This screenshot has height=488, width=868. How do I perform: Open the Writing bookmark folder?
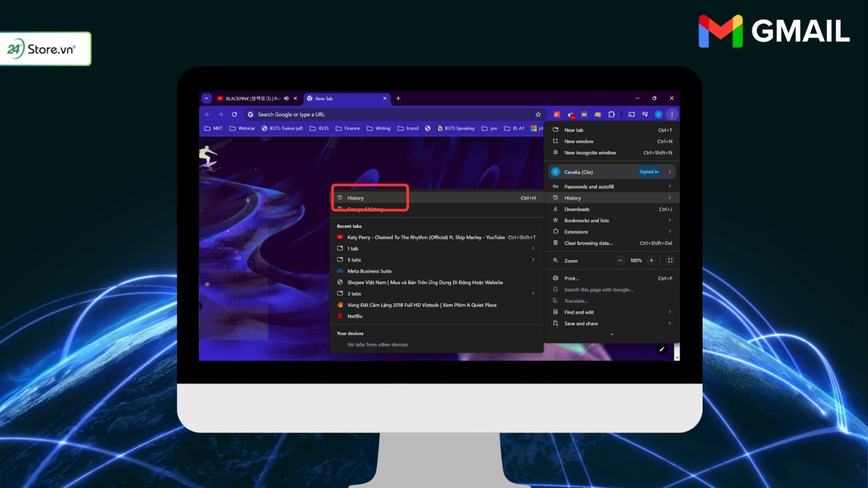pos(379,129)
